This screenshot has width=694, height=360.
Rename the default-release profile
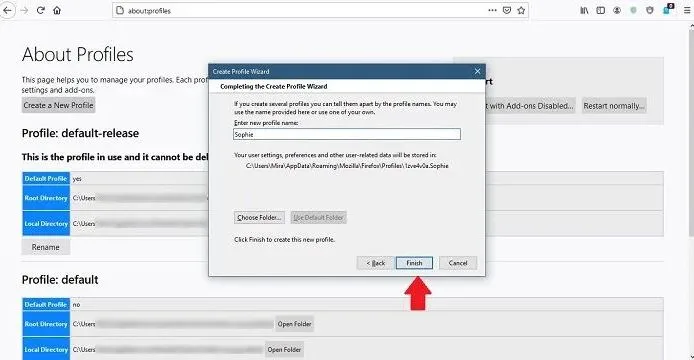coord(46,247)
